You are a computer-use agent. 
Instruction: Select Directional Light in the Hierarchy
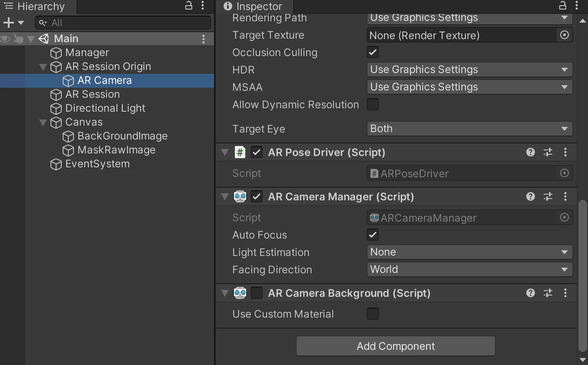[x=105, y=108]
